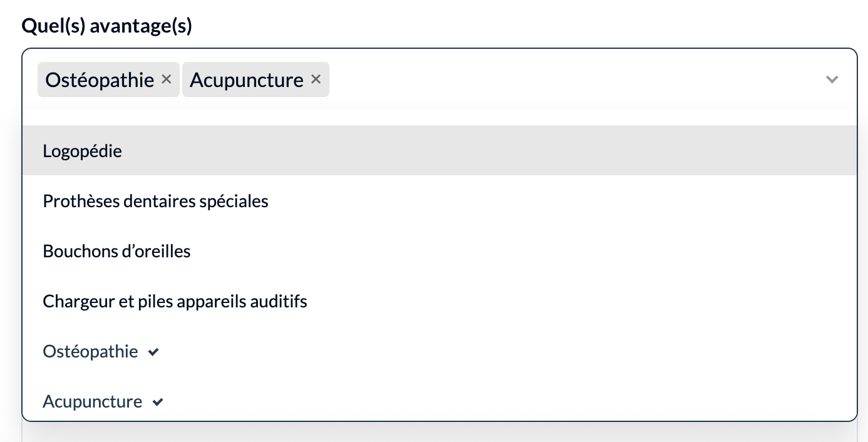This screenshot has width=868, height=442.
Task: Click the checkmark beside Acupuncture option
Action: point(158,403)
